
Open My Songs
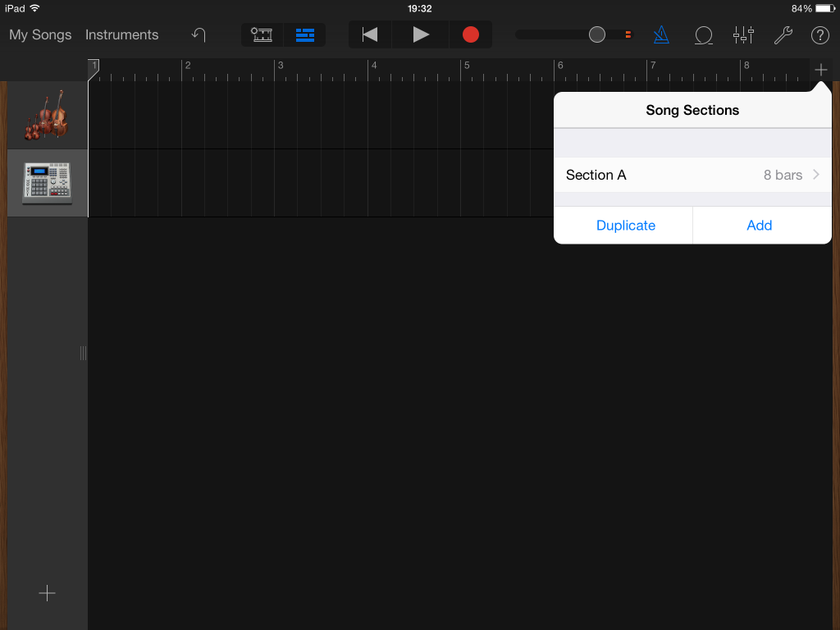point(39,34)
